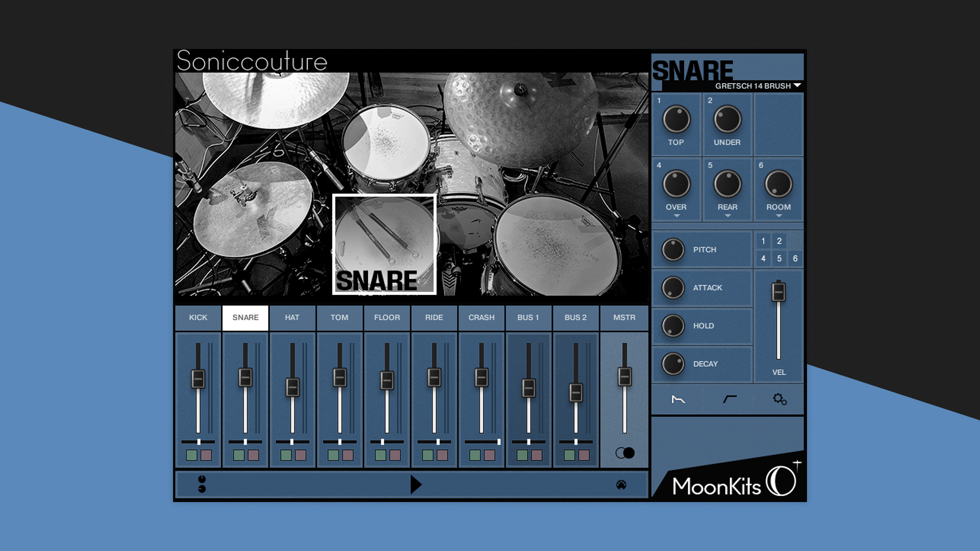
Task: Click the MIDI connector icon on the bottom right
Action: click(621, 485)
